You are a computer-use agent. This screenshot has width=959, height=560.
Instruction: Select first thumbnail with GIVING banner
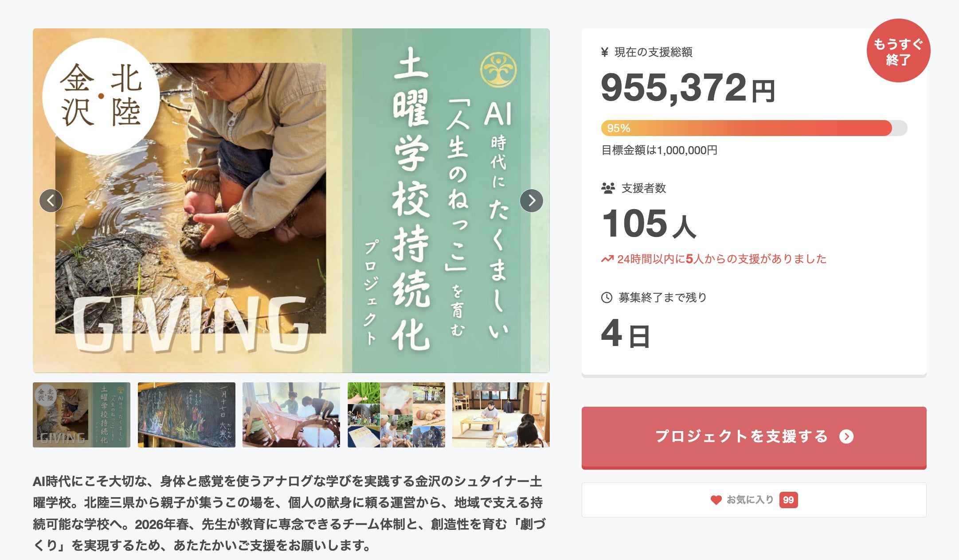tap(82, 415)
